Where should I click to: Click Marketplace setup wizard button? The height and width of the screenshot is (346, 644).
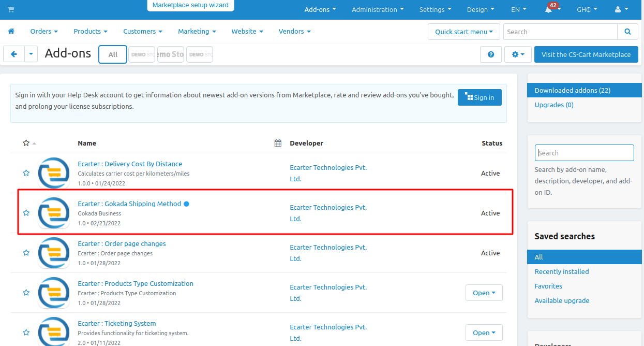pyautogui.click(x=190, y=5)
